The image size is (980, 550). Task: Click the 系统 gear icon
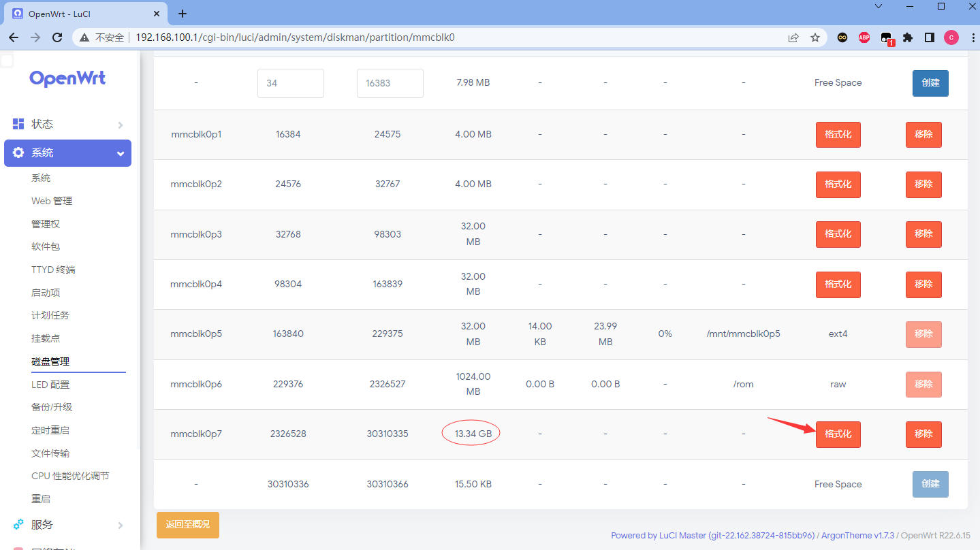pyautogui.click(x=18, y=152)
